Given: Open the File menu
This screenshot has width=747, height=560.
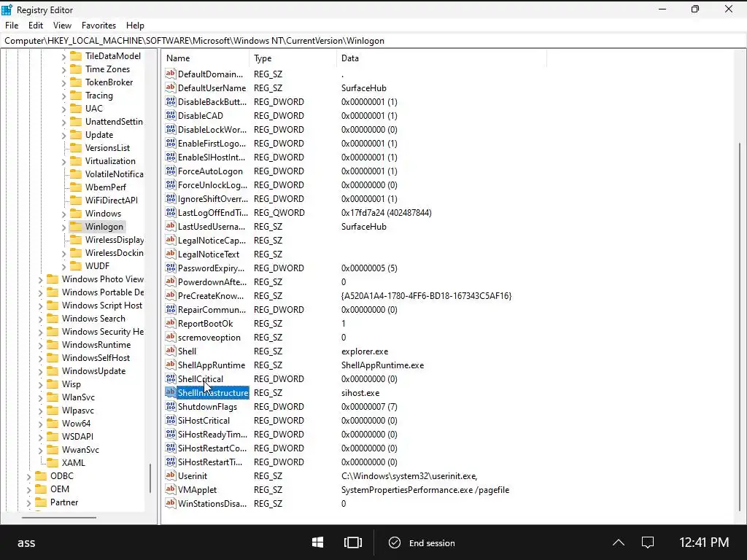Looking at the screenshot, I should [x=12, y=26].
